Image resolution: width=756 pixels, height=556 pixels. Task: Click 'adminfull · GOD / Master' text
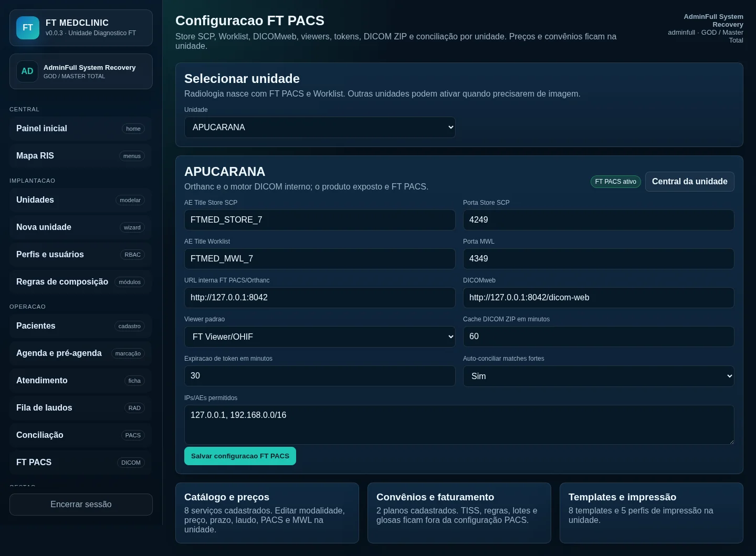coord(706,33)
